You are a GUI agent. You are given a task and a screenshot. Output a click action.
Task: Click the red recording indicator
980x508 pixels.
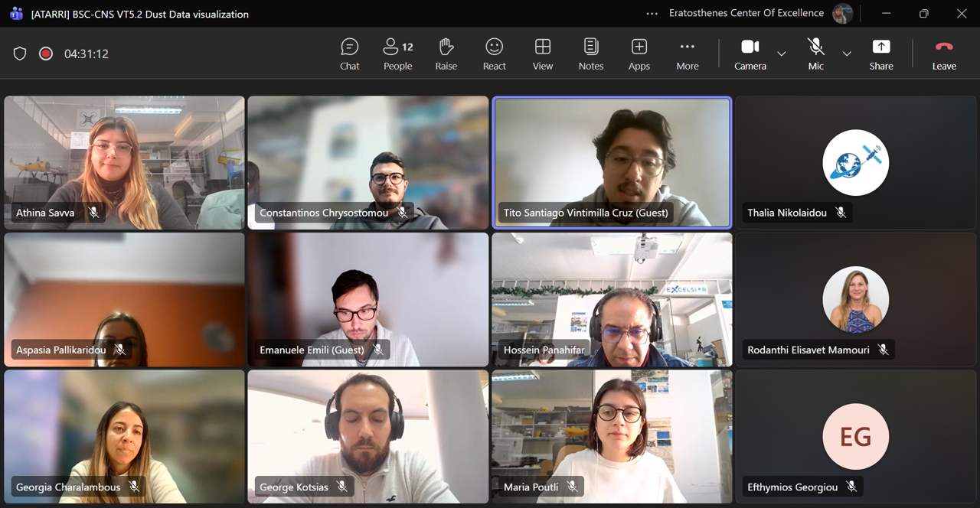46,54
